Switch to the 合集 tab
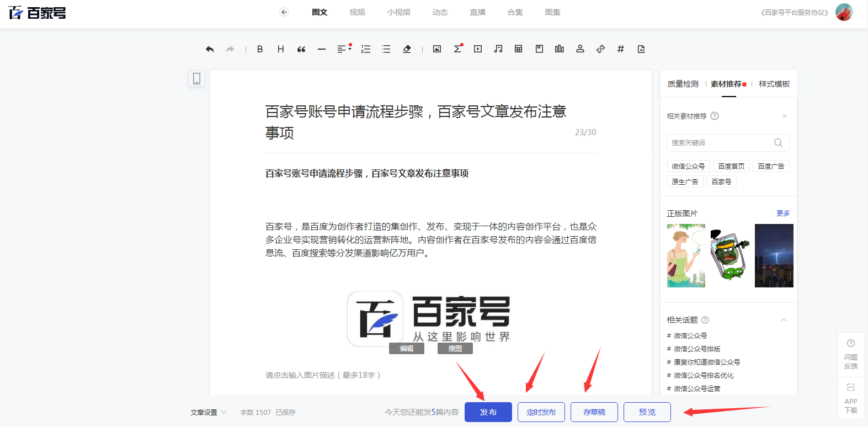Viewport: 868px width, 427px height. (515, 12)
